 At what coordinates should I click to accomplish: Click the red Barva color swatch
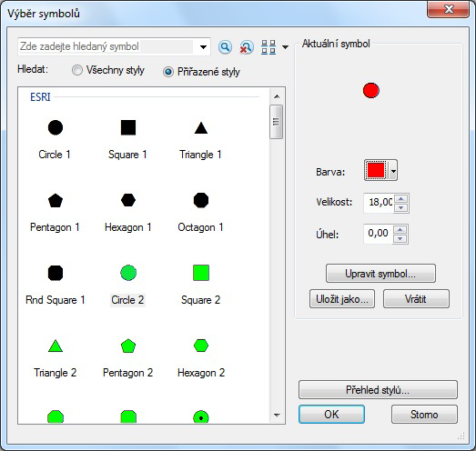[x=376, y=170]
